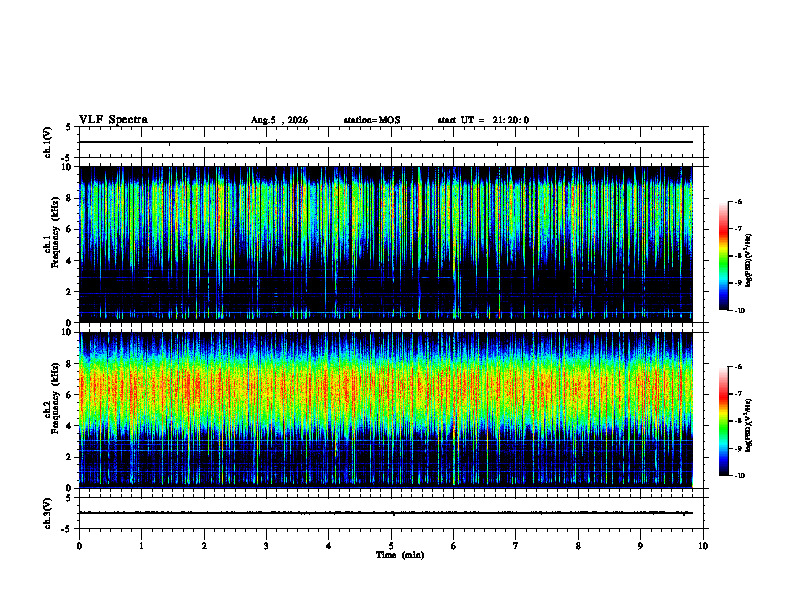This screenshot has width=792, height=612.
Task: Click the time axis tick label "9"
Action: [x=640, y=546]
